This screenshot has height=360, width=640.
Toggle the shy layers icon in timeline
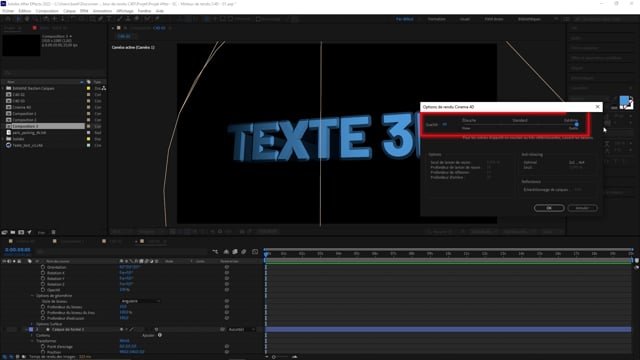[226, 252]
